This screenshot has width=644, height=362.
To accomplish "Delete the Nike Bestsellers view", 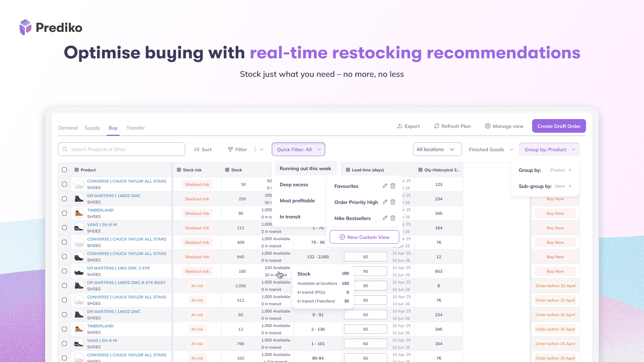I will pos(393,218).
